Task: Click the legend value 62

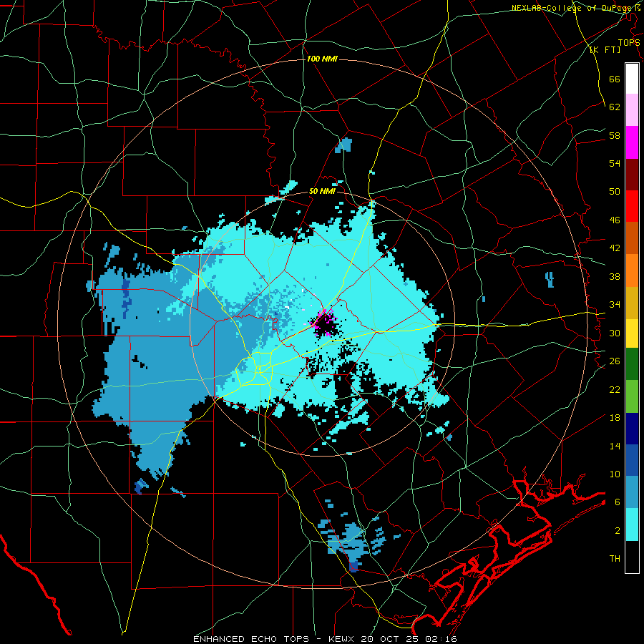Action: click(x=615, y=107)
